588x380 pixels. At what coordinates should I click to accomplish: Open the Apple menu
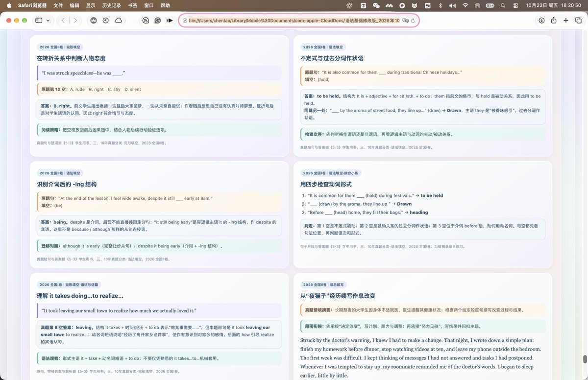click(x=10, y=5)
